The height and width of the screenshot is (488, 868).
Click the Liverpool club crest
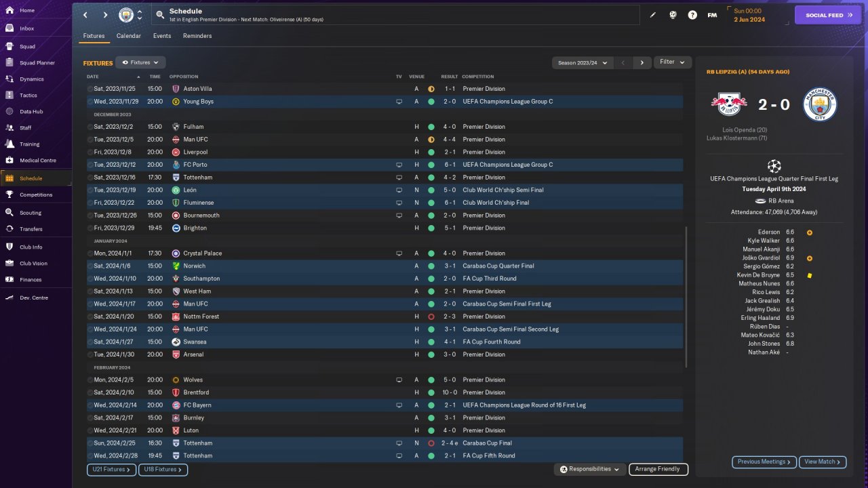[176, 152]
